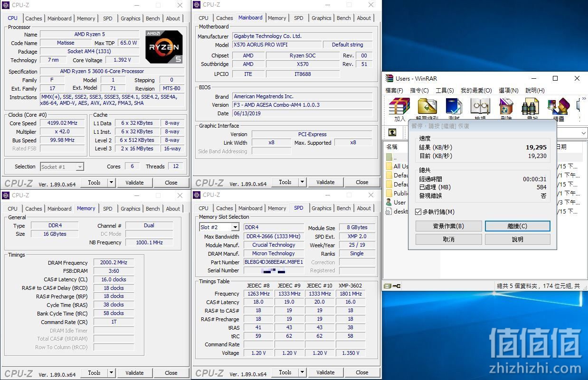Open the WinRAR 工具(S) menu

point(445,90)
